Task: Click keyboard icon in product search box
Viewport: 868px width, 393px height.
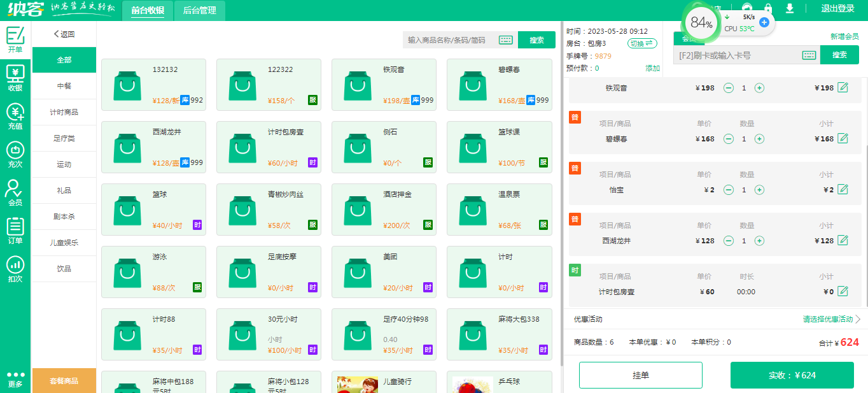Action: (x=506, y=40)
